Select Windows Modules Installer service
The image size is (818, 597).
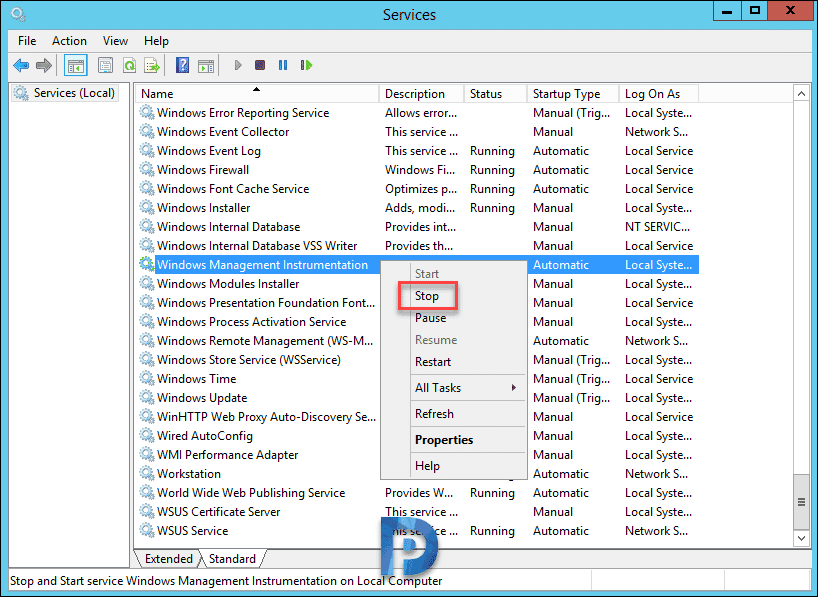point(228,284)
